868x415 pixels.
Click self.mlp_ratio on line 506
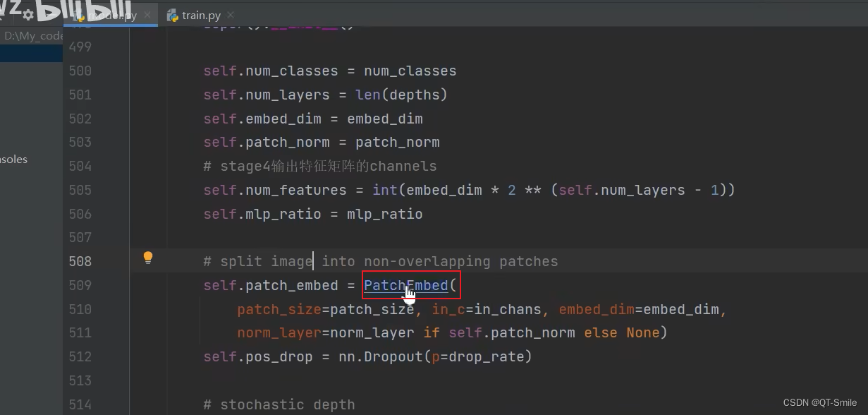[x=262, y=214]
